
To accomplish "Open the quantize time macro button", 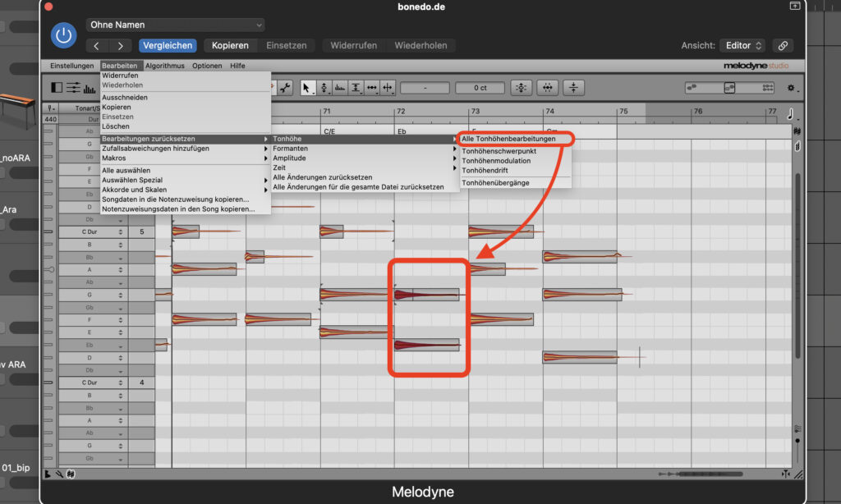I will (548, 88).
